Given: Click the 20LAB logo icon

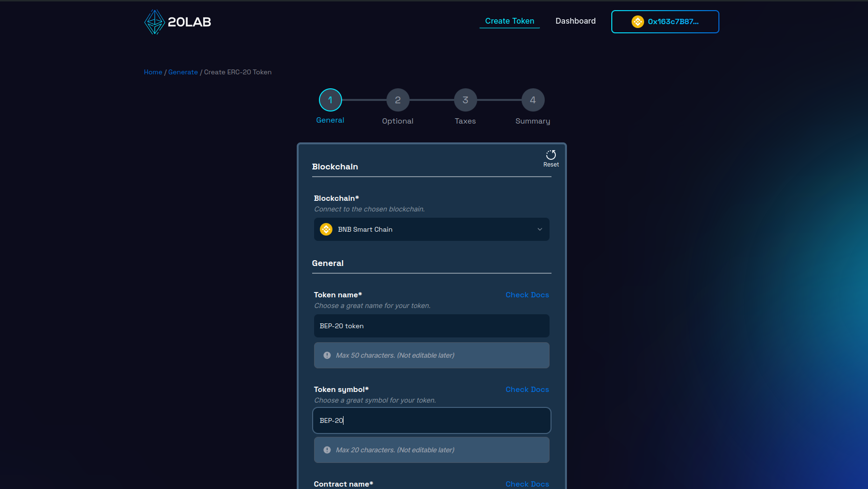Looking at the screenshot, I should click(154, 22).
